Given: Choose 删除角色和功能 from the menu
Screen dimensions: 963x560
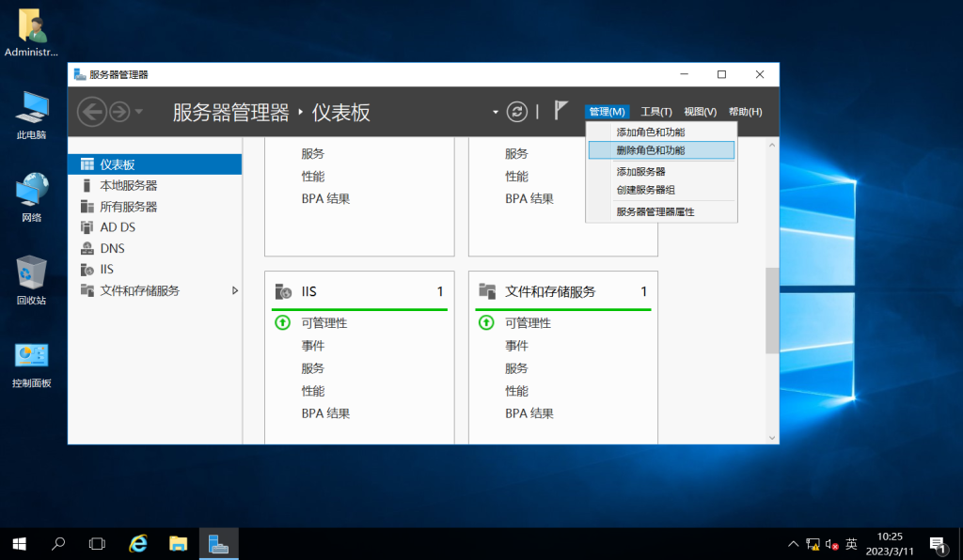Looking at the screenshot, I should (661, 150).
